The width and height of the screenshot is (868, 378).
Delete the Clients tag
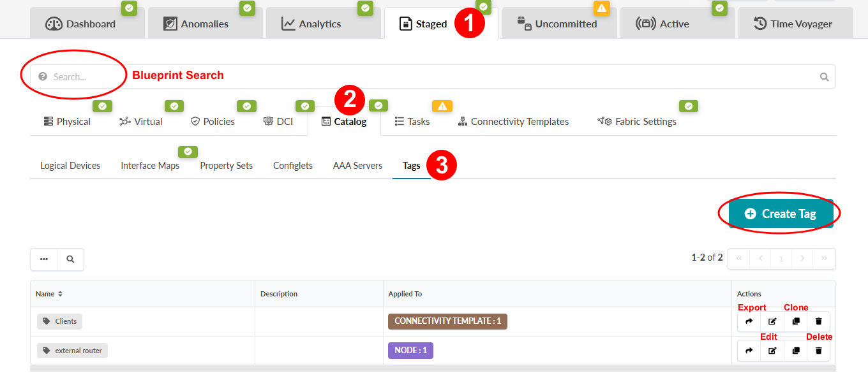(x=819, y=321)
